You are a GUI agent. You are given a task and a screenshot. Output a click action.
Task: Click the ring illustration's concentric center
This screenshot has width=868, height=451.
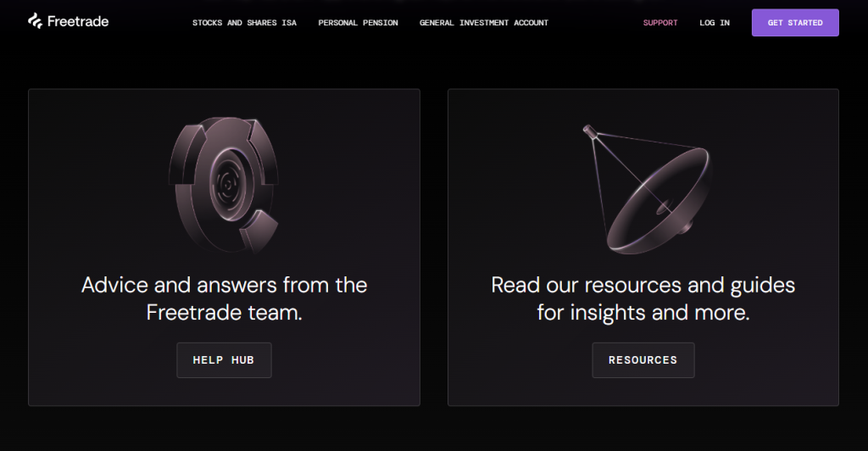227,181
